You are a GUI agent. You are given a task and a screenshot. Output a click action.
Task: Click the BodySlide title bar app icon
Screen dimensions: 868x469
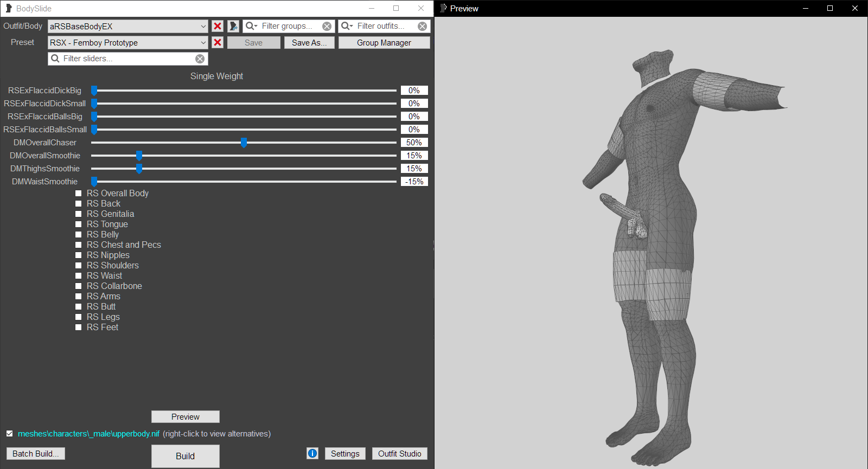[9, 8]
